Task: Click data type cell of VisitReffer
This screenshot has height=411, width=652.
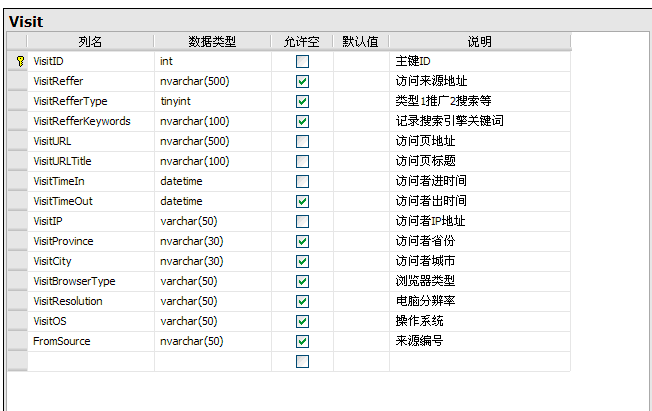Action: point(213,82)
